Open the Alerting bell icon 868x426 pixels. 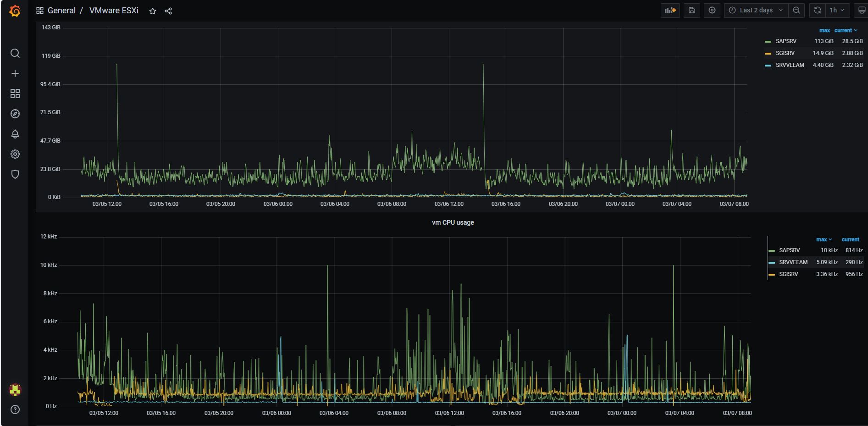[x=15, y=134]
